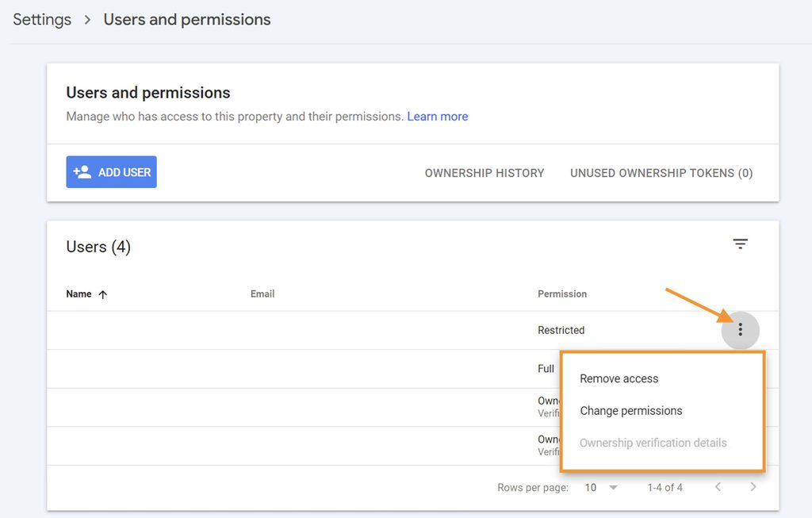Click the Name column header
Image resolution: width=812 pixels, height=518 pixels.
pos(79,294)
